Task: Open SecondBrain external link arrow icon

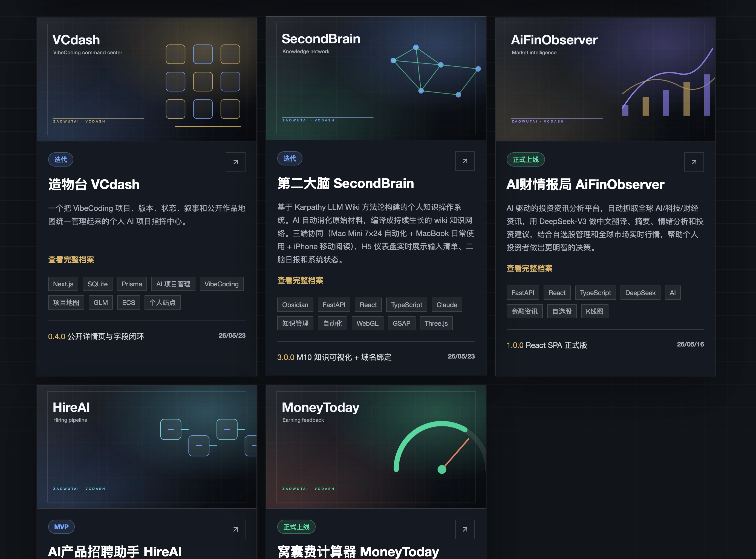Action: tap(465, 161)
